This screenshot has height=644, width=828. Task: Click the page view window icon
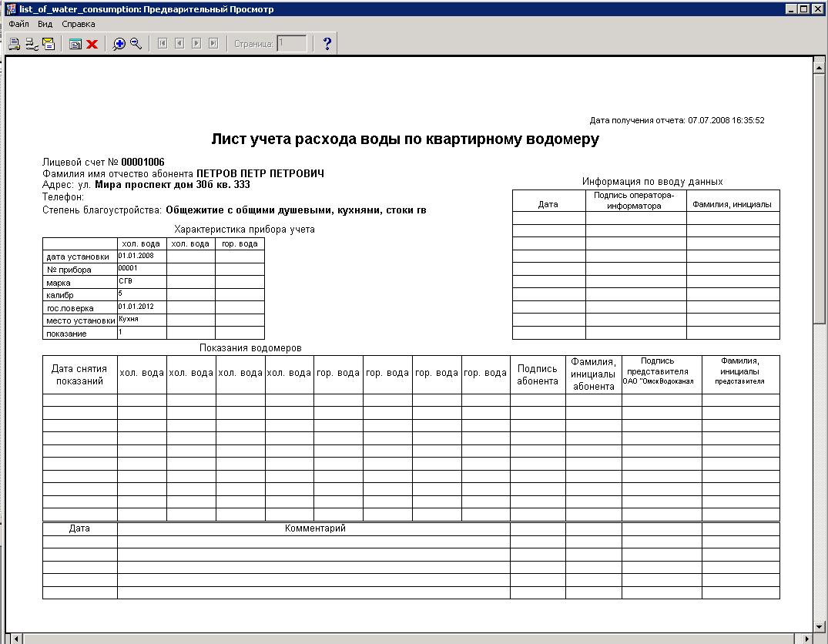pyautogui.click(x=75, y=44)
